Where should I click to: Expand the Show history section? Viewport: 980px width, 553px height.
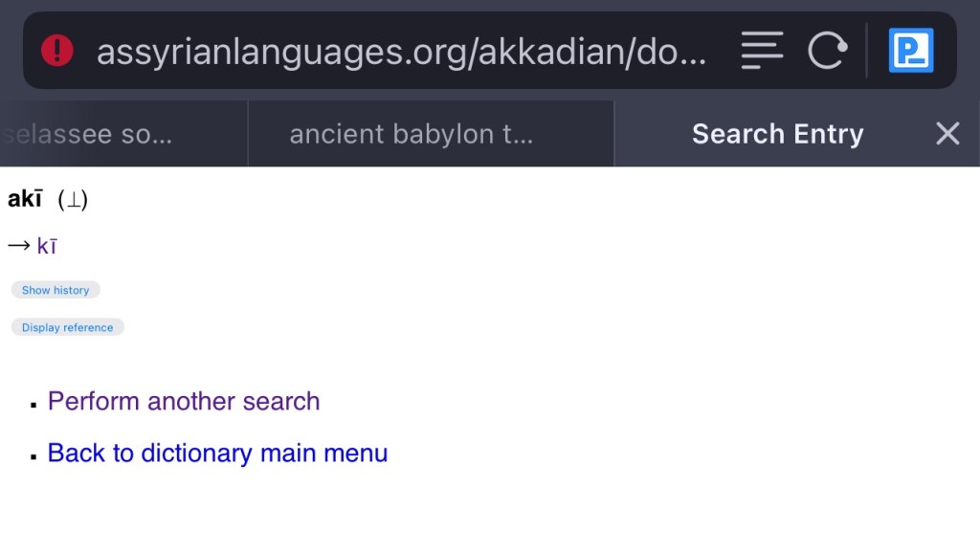coord(56,290)
